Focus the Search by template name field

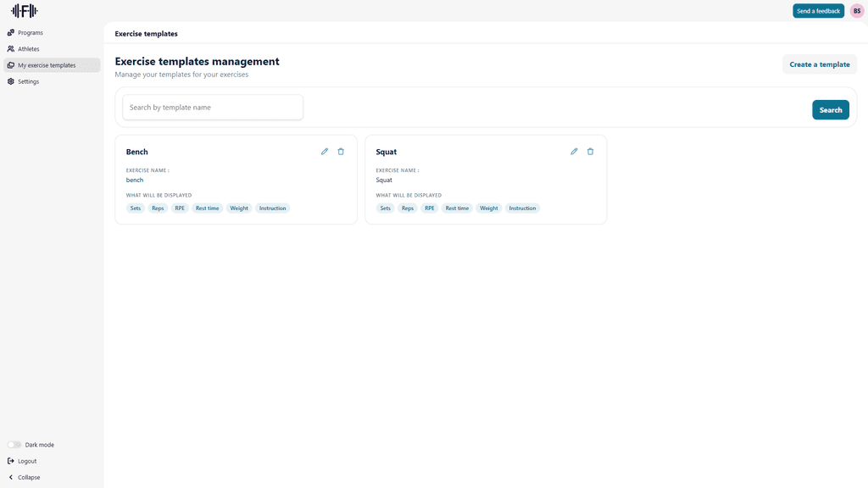pyautogui.click(x=213, y=108)
